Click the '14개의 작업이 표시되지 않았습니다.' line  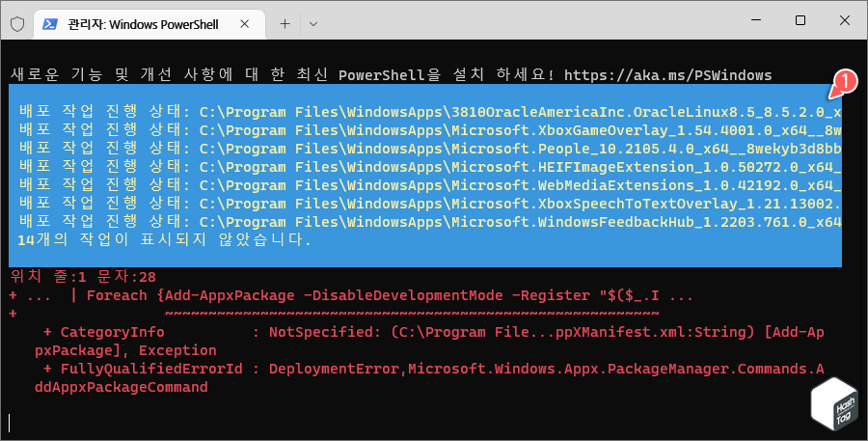tap(164, 240)
